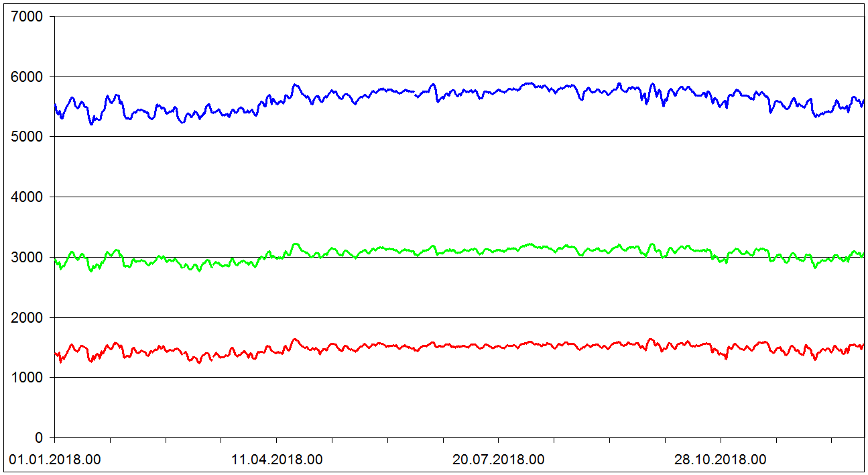Click the 01.01.2018.00 date label

click(x=55, y=460)
